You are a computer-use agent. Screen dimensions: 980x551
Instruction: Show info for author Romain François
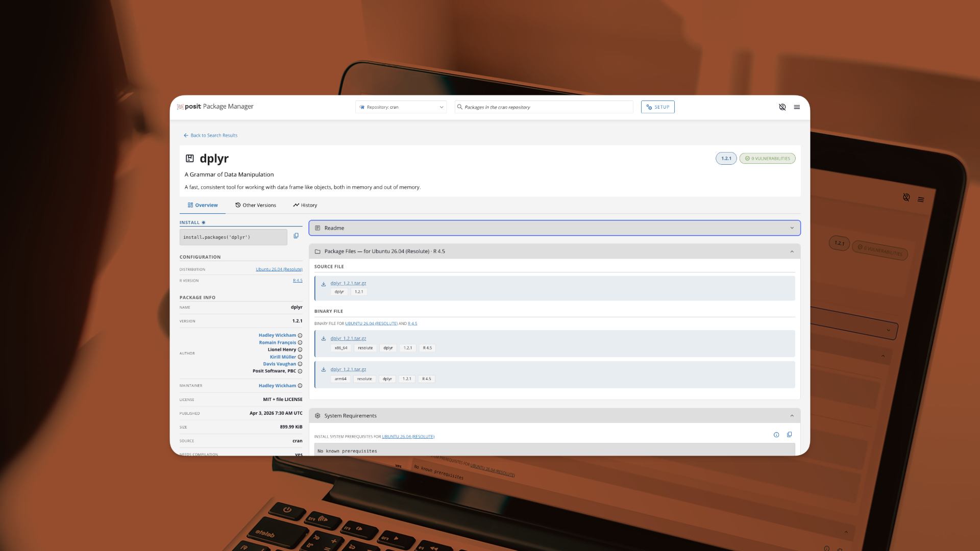(x=300, y=343)
